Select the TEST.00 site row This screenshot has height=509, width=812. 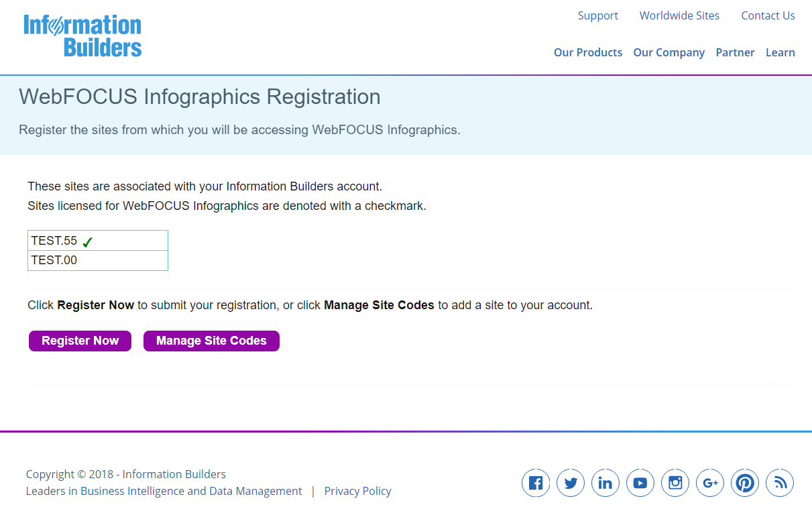click(98, 260)
